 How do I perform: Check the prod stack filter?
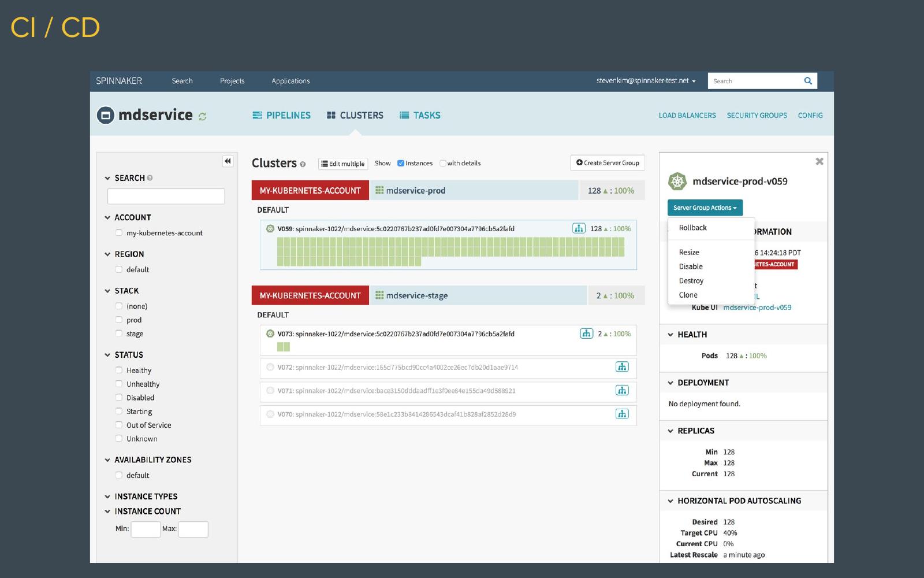(x=118, y=320)
